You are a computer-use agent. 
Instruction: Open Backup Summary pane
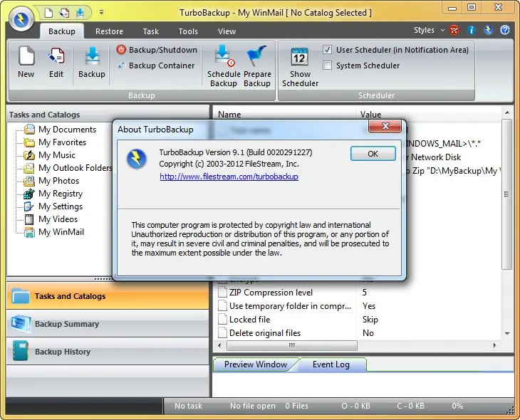point(108,324)
